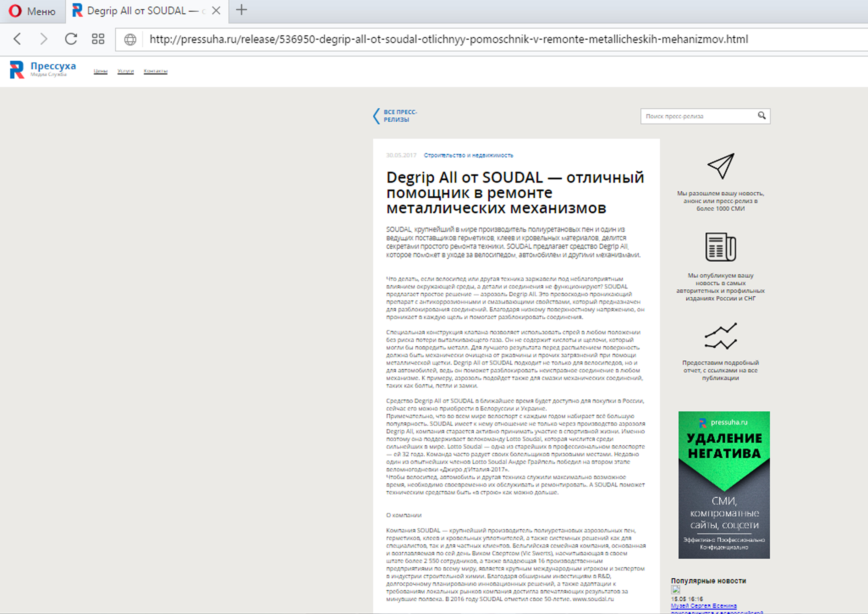Open the Цены menu link
The height and width of the screenshot is (614, 868).
100,71
